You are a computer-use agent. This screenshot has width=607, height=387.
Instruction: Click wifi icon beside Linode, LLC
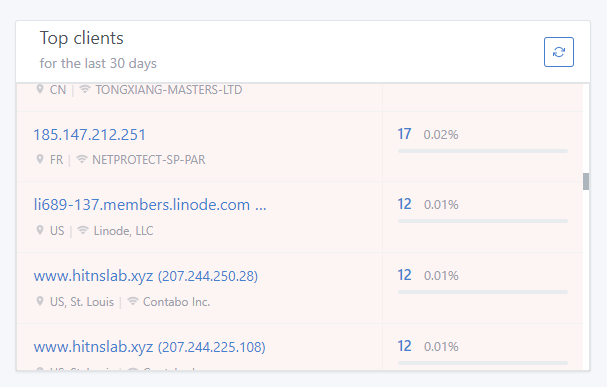click(x=83, y=230)
